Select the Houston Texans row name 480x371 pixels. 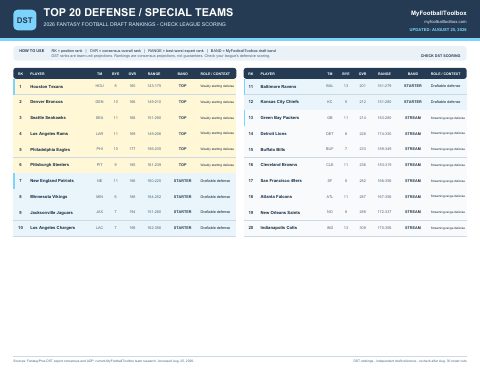tap(46, 87)
